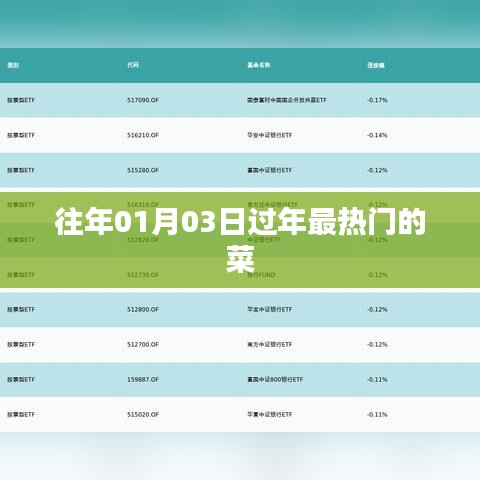Click the 银行FUND name behind banner
The width and height of the screenshot is (480, 480).
point(261,275)
